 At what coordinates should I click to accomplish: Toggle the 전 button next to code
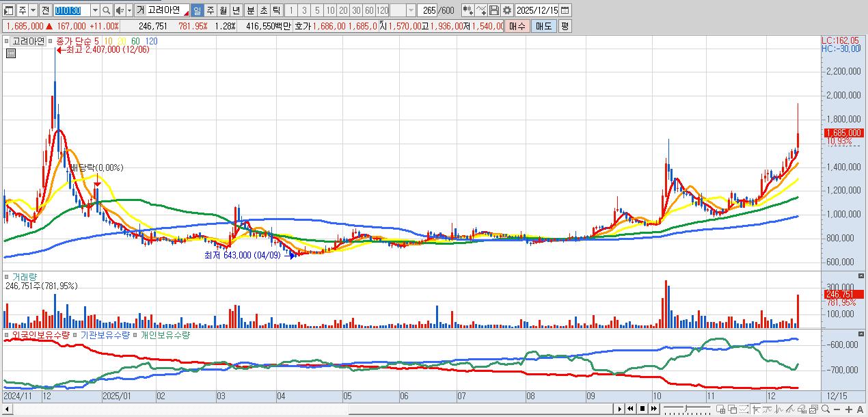(x=45, y=10)
